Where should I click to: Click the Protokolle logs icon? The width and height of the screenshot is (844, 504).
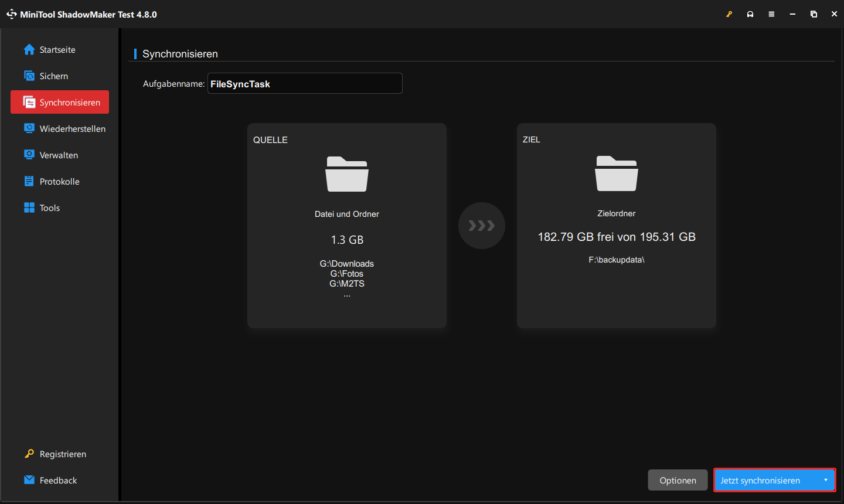tap(29, 182)
